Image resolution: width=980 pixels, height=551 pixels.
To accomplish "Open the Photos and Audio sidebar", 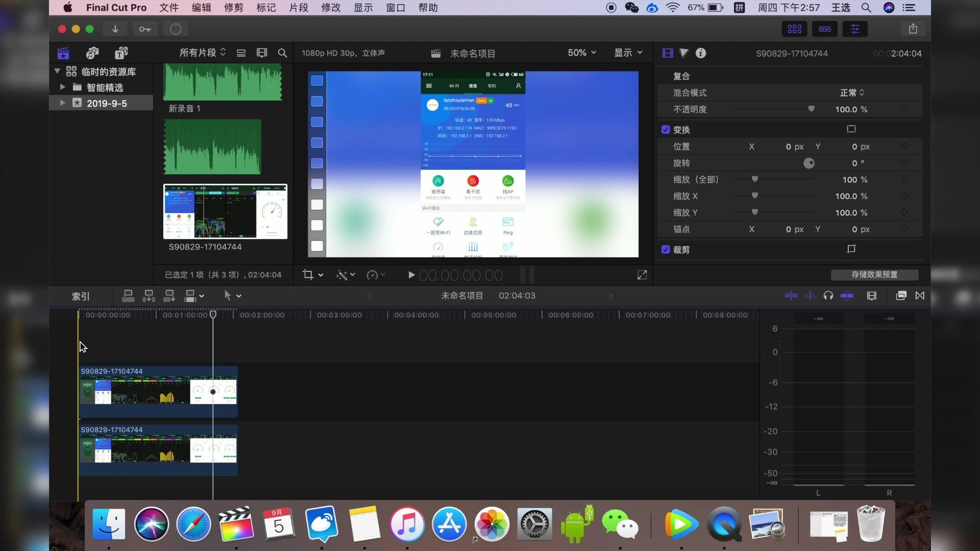I will pyautogui.click(x=92, y=53).
